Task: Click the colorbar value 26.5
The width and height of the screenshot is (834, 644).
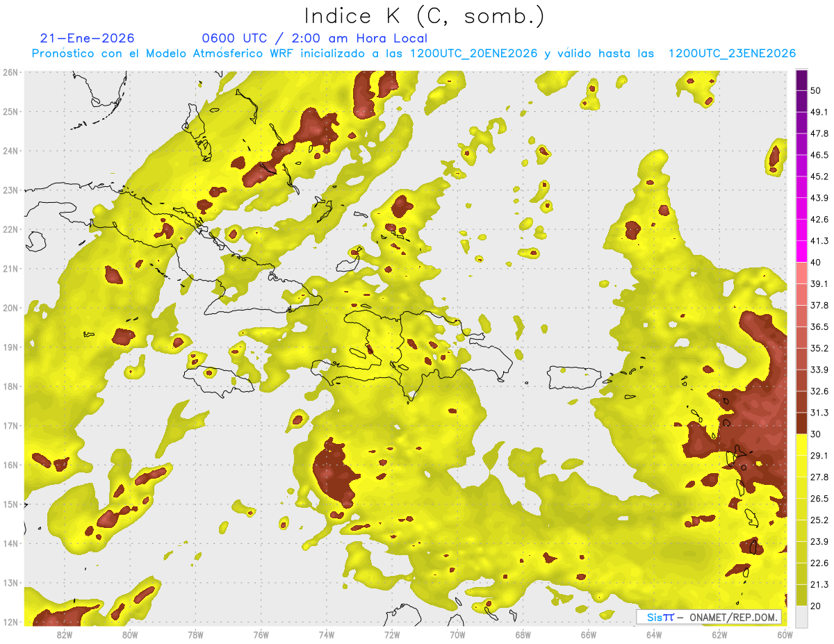Action: [819, 498]
